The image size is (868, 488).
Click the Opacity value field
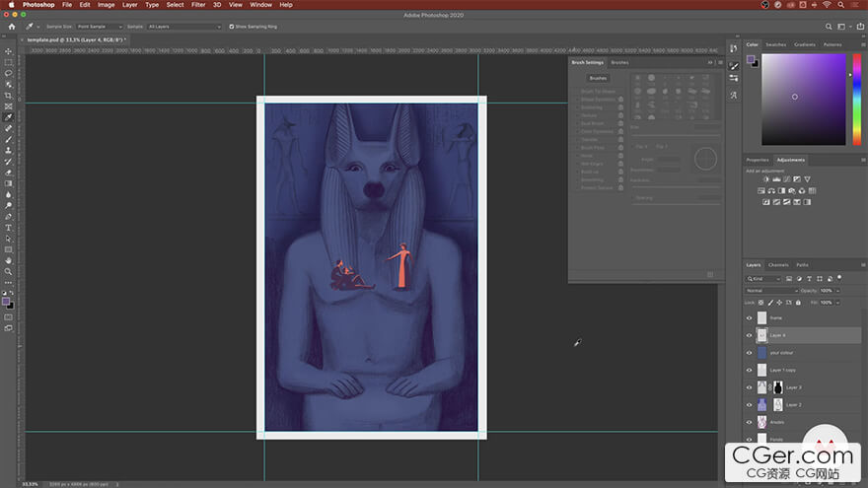pos(826,291)
